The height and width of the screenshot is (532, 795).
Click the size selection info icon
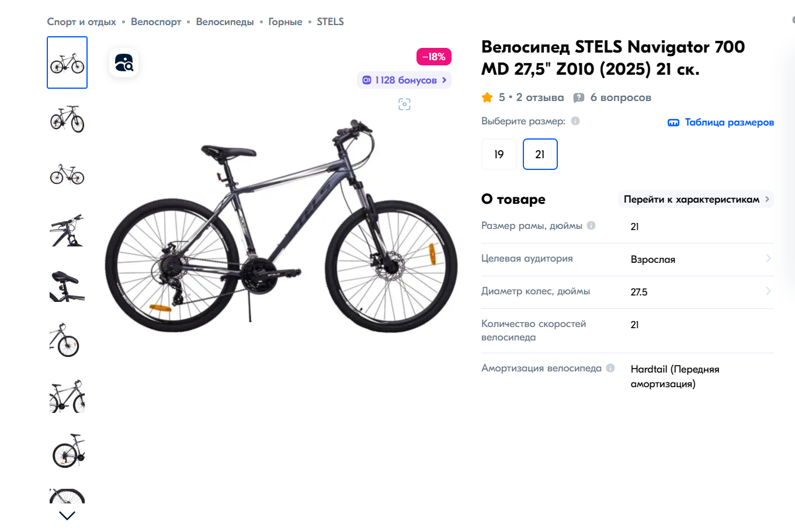tap(575, 121)
